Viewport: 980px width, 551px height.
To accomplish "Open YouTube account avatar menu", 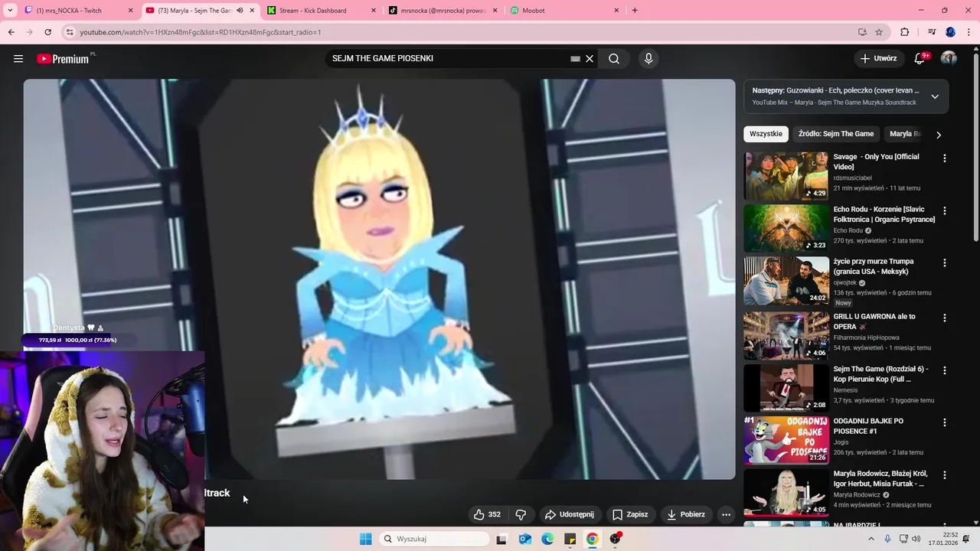I will (x=949, y=59).
